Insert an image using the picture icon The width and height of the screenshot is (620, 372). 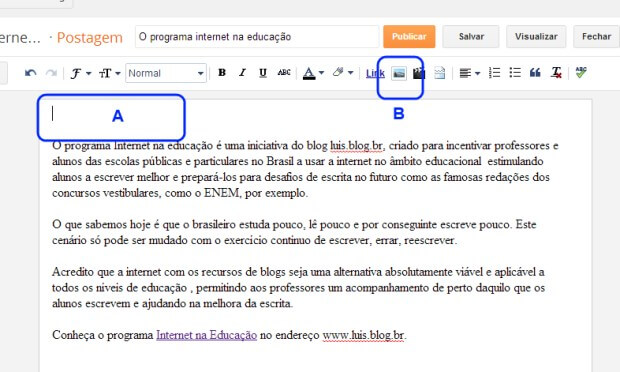click(399, 73)
